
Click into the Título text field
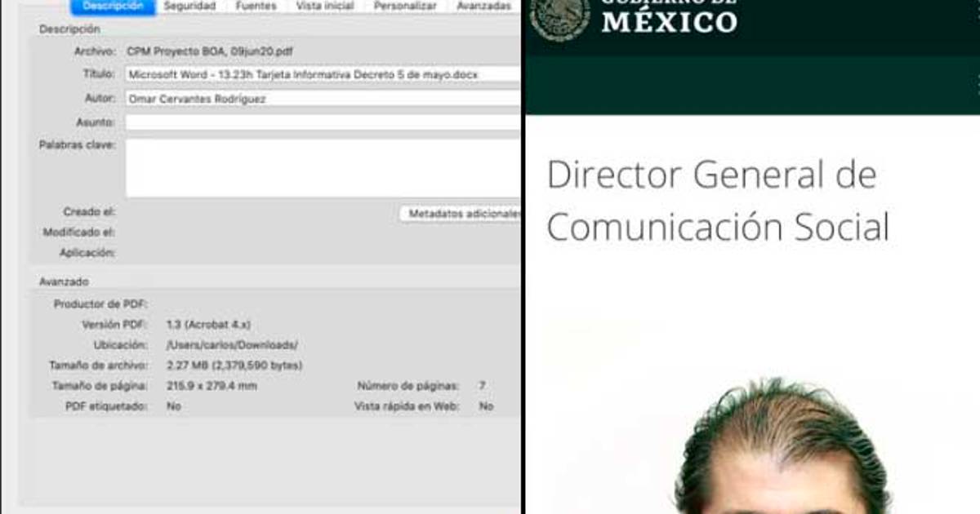(322, 74)
